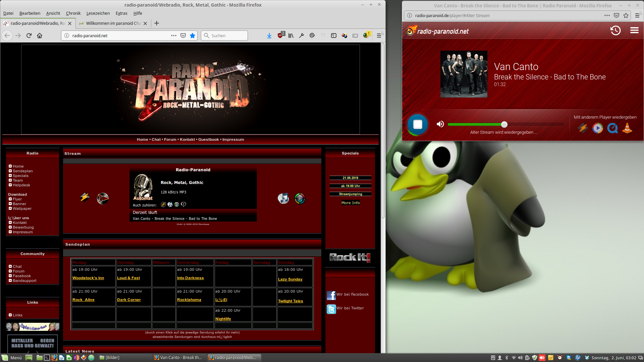Adjust the green volume slider handle
The width and height of the screenshot is (644, 362).
(x=504, y=124)
